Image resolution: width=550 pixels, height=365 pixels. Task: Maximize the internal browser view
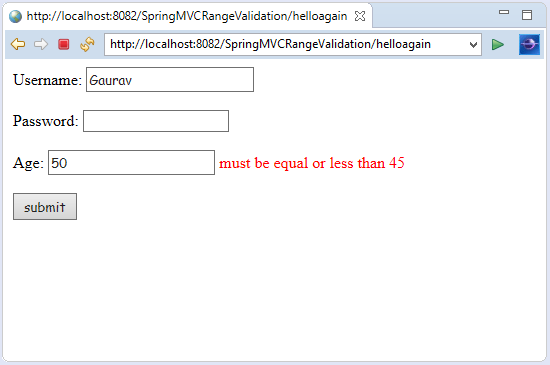click(x=527, y=15)
